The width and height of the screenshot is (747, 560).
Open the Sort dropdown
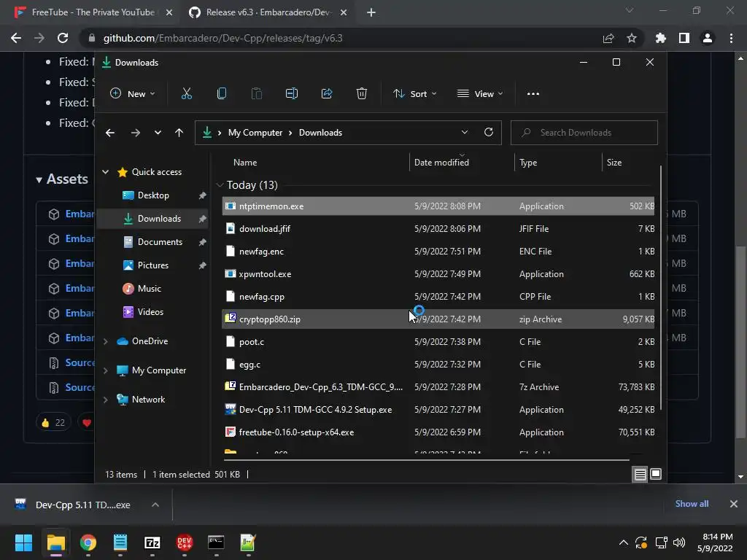[414, 94]
